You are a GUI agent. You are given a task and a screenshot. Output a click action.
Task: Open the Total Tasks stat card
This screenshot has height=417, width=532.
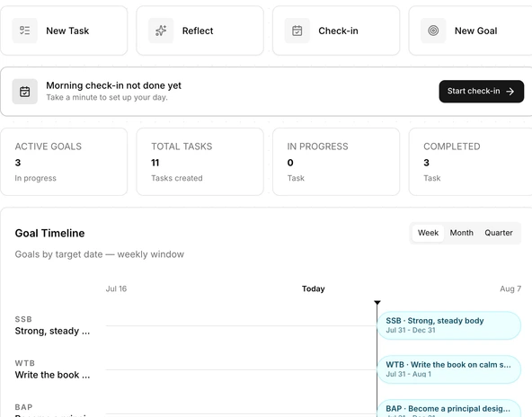point(199,162)
